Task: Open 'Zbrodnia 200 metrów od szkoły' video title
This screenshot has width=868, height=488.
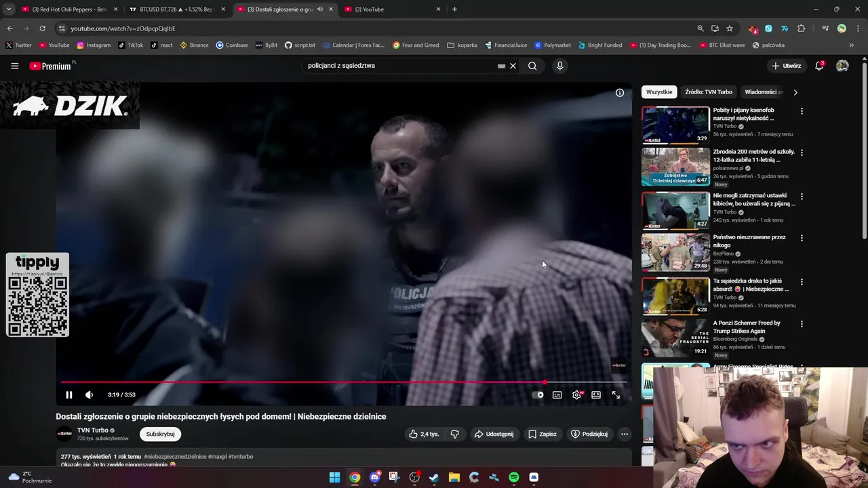Action: 753,156
